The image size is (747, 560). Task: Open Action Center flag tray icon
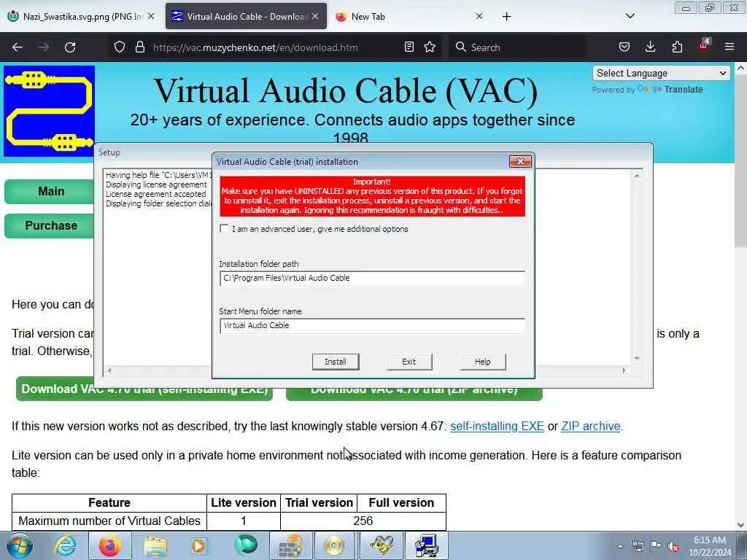coord(656,546)
